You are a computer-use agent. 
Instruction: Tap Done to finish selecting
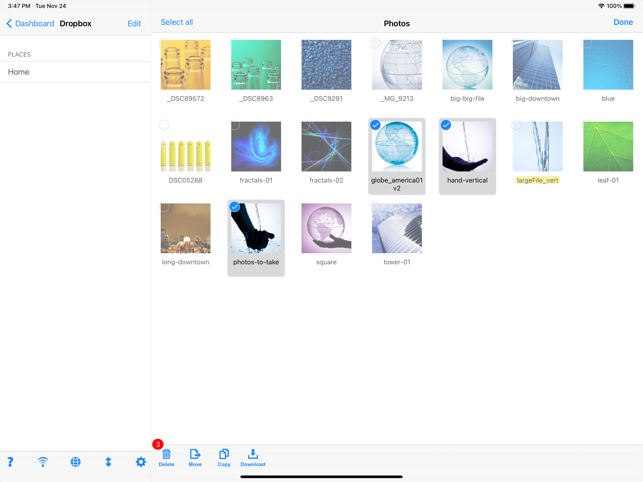[x=623, y=22]
